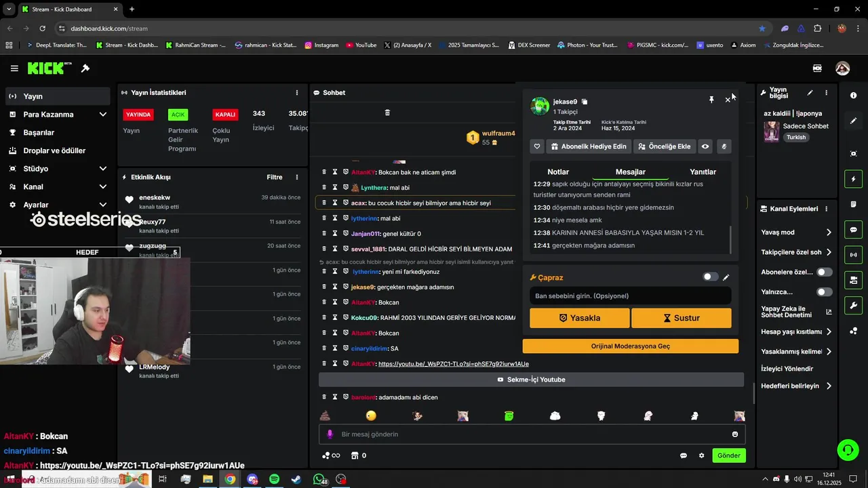This screenshot has width=868, height=488.
Task: Send the message with Gönder button
Action: click(729, 455)
